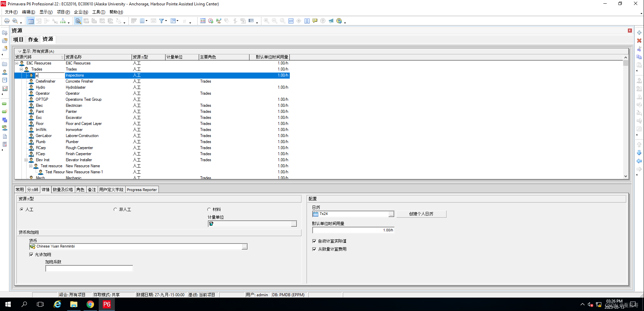
Task: Click the 加班系数 input field
Action: point(89,269)
